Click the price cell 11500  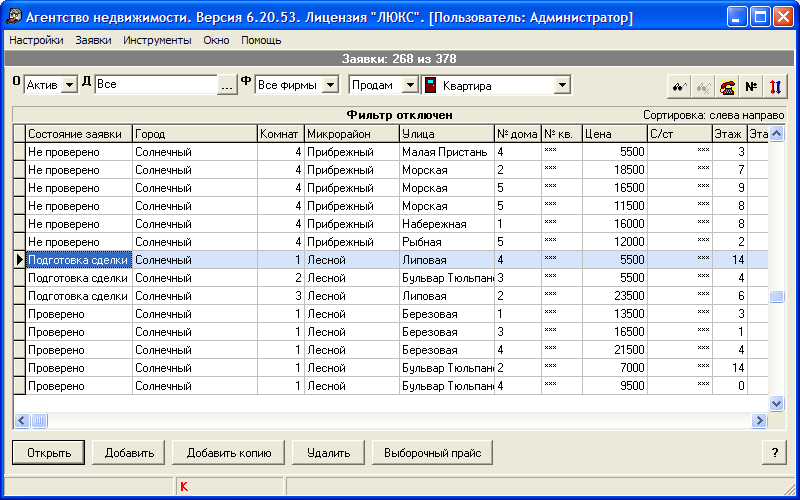pos(615,206)
